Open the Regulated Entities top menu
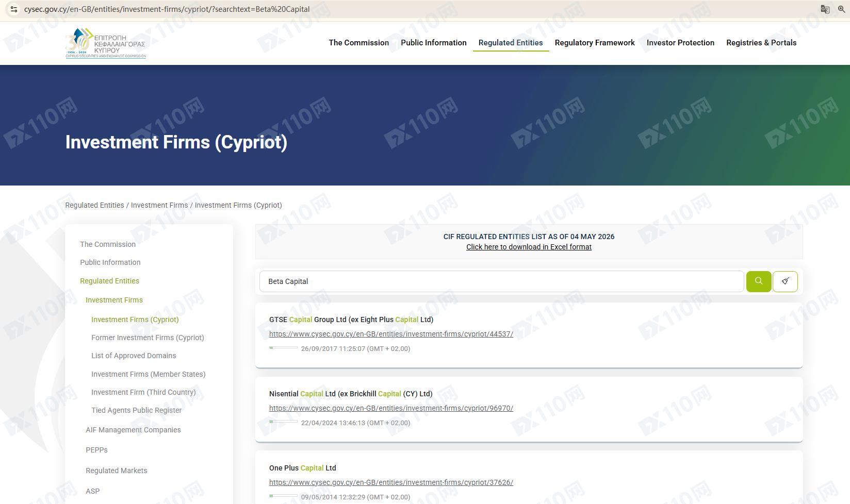This screenshot has height=504, width=850. (x=511, y=43)
